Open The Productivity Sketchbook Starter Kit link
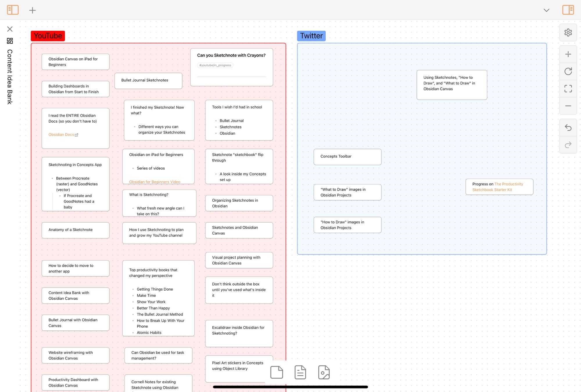Screen dimensions: 581x392 coord(498,187)
